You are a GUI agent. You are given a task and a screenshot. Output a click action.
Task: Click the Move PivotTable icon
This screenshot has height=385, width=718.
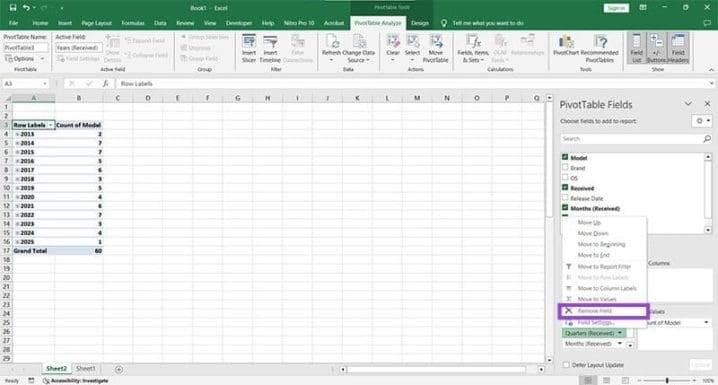point(435,42)
